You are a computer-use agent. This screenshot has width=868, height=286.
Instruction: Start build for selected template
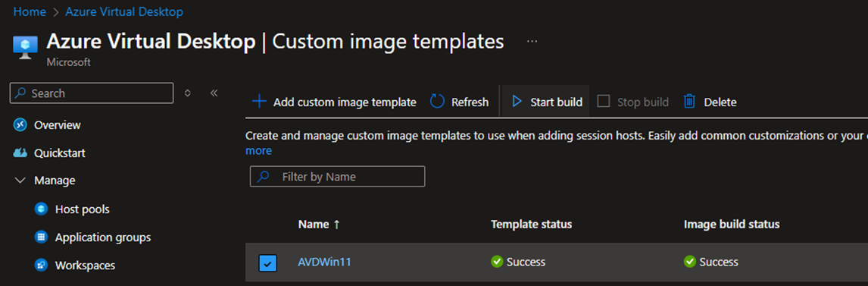click(x=547, y=102)
